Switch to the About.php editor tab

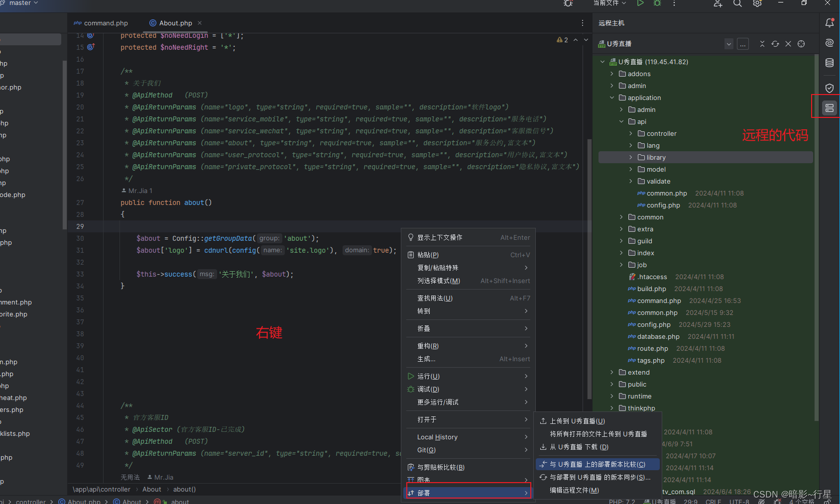click(176, 23)
